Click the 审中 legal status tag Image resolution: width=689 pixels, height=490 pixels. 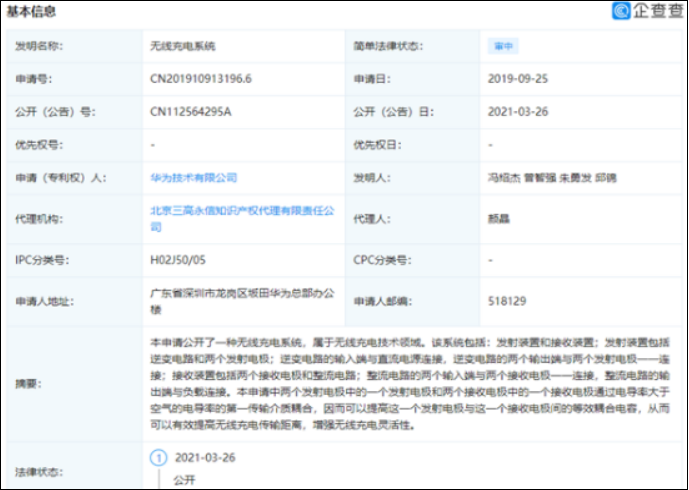503,46
